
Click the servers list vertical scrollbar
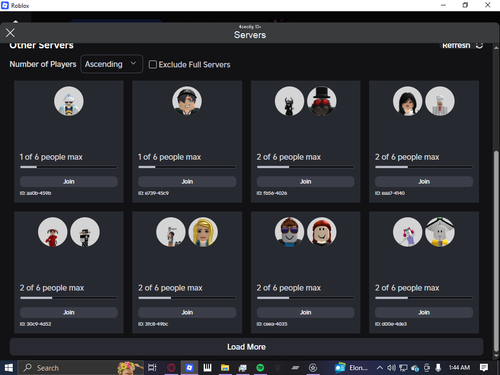[496, 252]
